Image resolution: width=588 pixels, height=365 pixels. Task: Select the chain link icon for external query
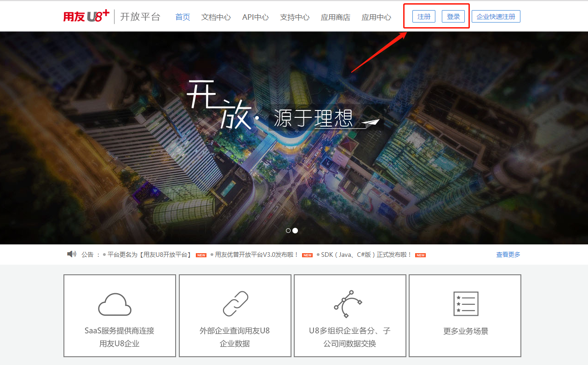(234, 304)
